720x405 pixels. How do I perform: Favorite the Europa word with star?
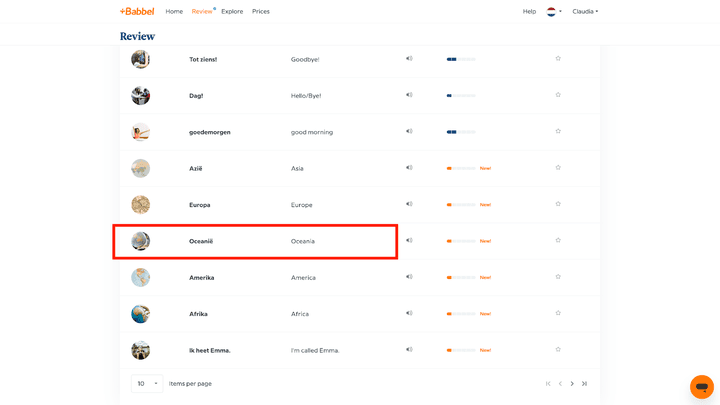pos(558,204)
